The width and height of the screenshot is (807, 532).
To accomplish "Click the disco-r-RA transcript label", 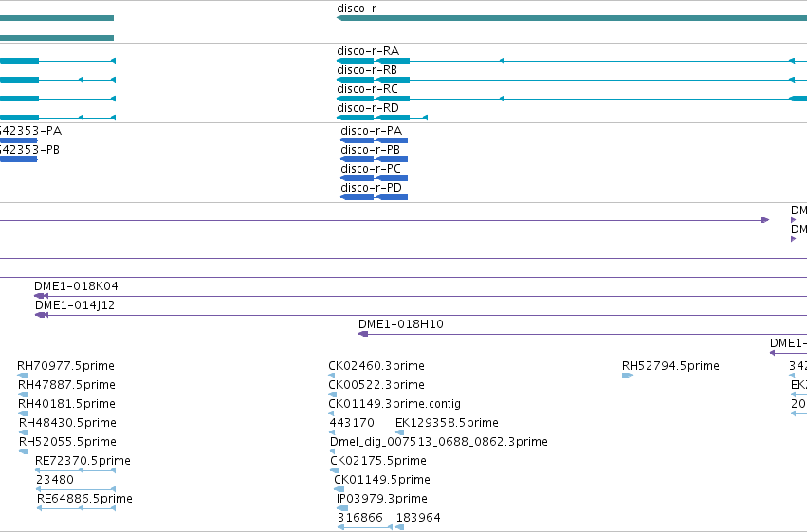I will click(368, 51).
